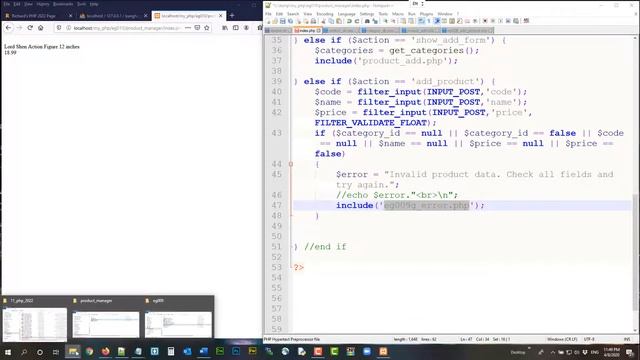Open Firefox from the taskbar
The image size is (640, 360).
pos(106,351)
